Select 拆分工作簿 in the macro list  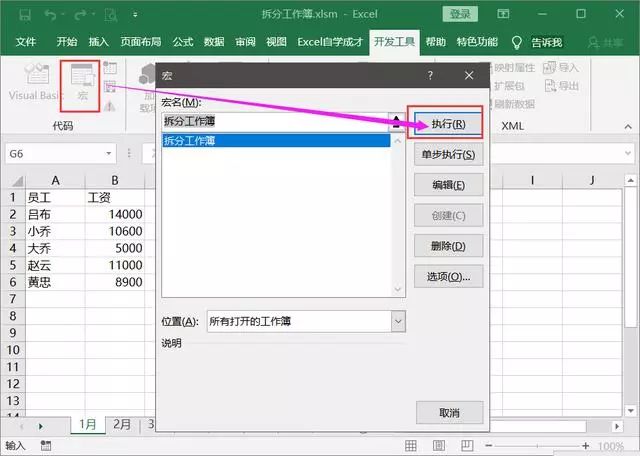pyautogui.click(x=276, y=141)
